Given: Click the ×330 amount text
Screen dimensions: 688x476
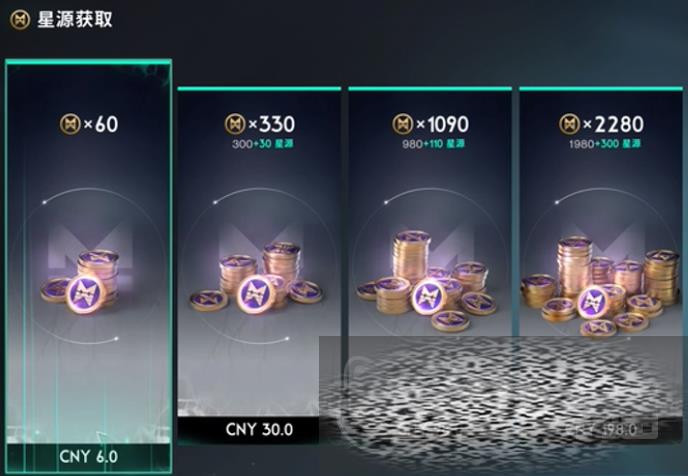Looking at the screenshot, I should (x=272, y=124).
